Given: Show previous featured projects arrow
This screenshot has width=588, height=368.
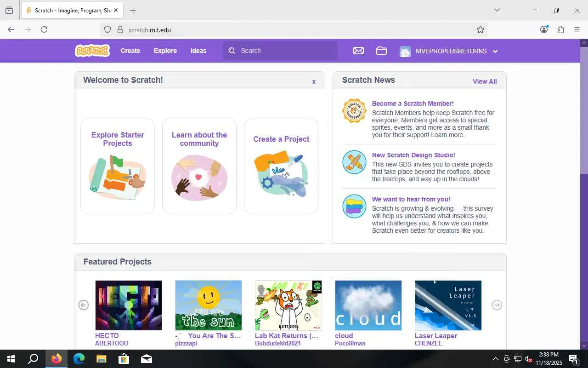Looking at the screenshot, I should pyautogui.click(x=83, y=305).
